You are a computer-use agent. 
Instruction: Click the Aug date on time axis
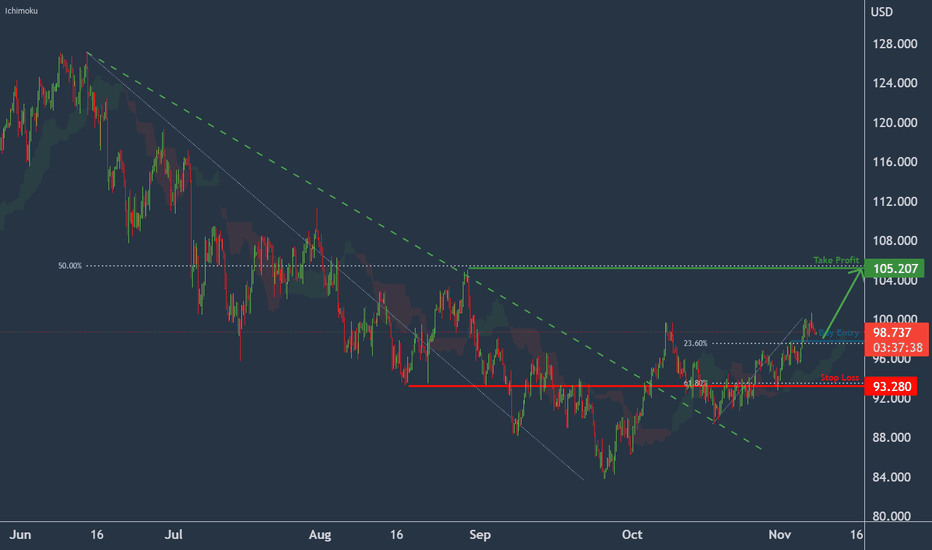coord(320,535)
